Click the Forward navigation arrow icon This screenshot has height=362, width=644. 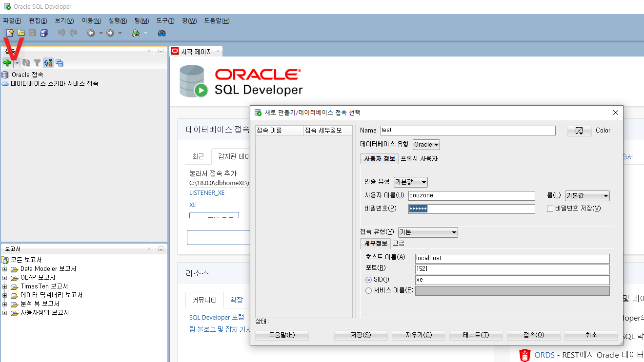tap(110, 33)
